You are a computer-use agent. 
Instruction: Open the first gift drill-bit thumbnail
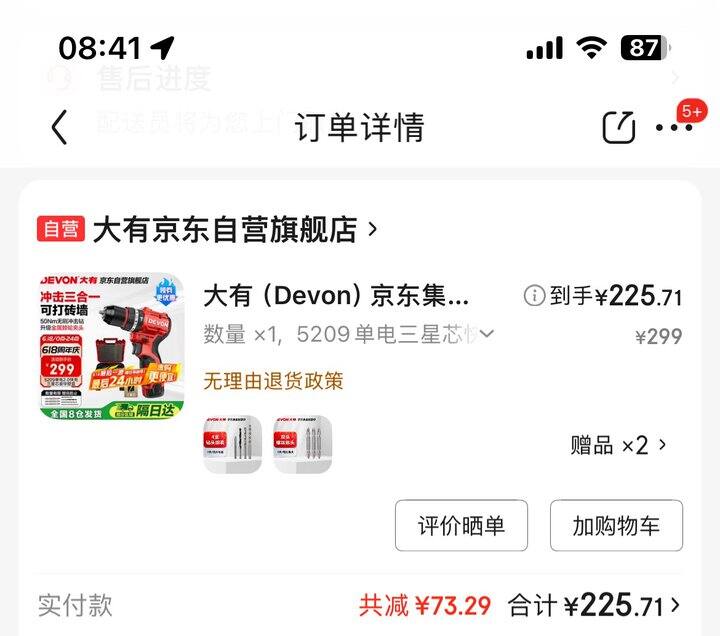coord(233,444)
